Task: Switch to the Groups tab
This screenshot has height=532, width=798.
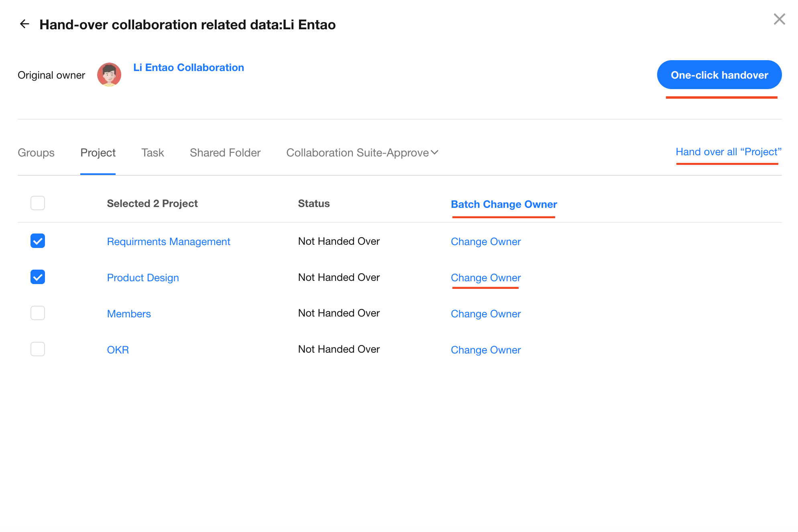Action: pos(36,152)
